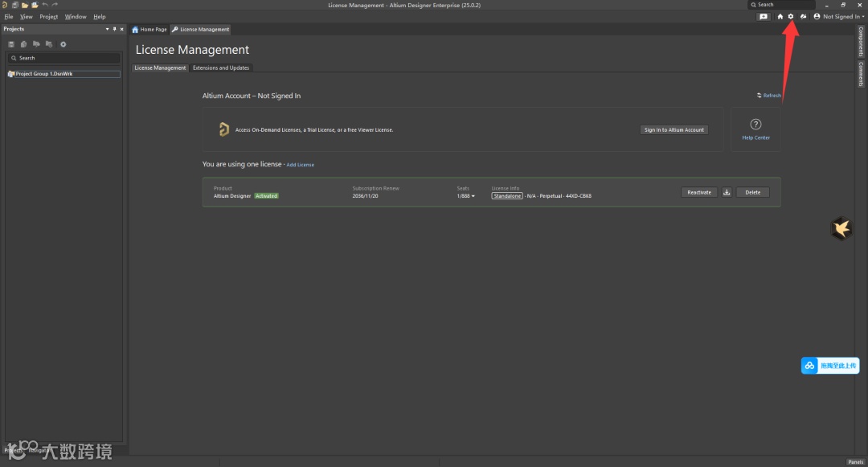Viewport: 868px width, 467px height.
Task: Click the cloud upload widget with Chinese label
Action: [x=829, y=365]
